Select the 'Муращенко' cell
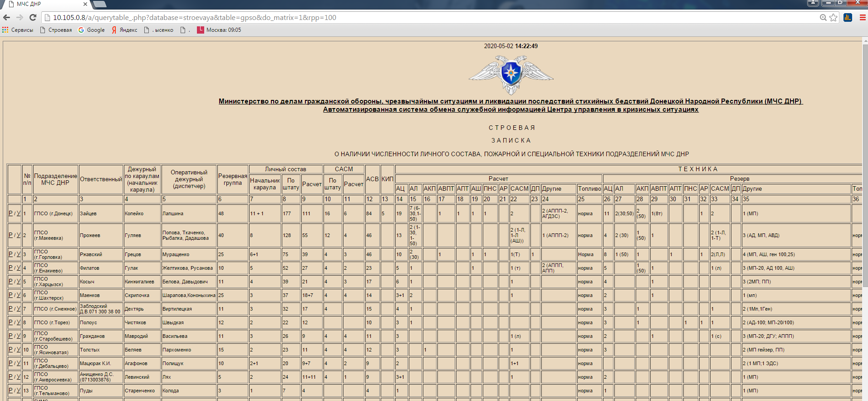 (x=189, y=254)
